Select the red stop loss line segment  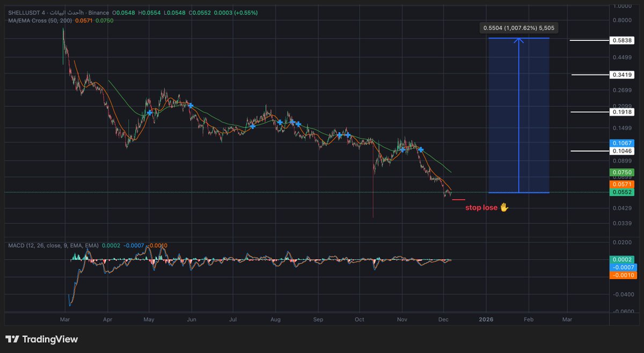tap(458, 200)
